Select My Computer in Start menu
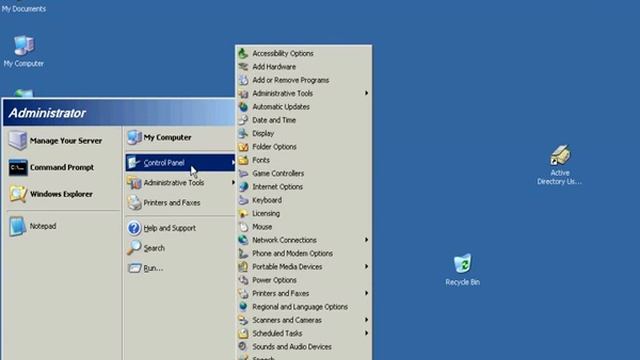The image size is (640, 360). tap(180, 138)
